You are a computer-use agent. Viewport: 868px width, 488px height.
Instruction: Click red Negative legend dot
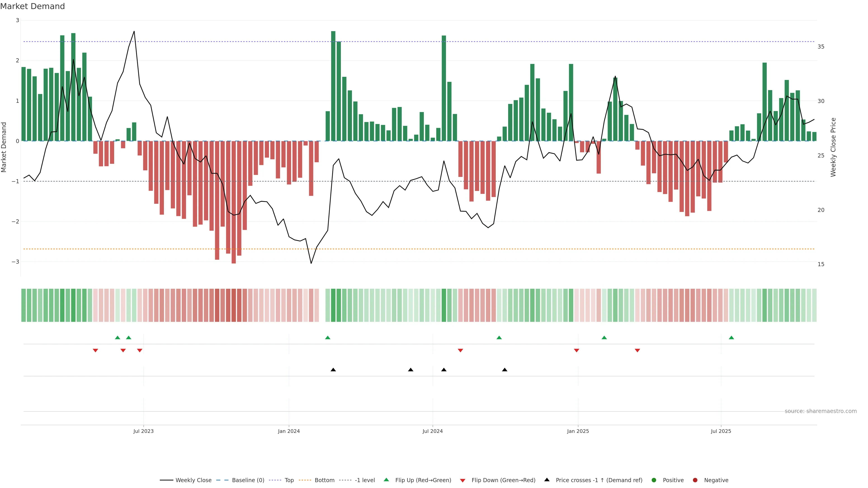click(695, 480)
